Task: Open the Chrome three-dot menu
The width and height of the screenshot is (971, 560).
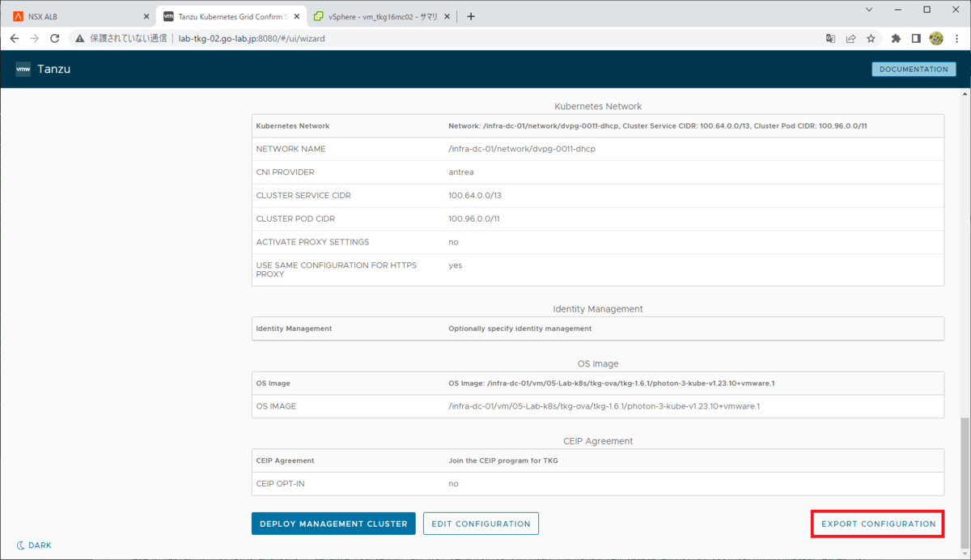Action: pos(956,38)
